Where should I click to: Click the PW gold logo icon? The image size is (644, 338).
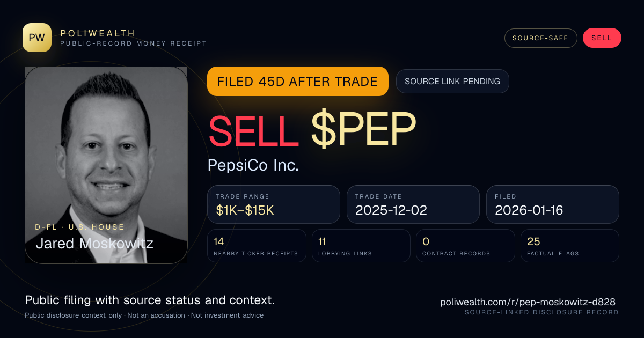pyautogui.click(x=37, y=38)
